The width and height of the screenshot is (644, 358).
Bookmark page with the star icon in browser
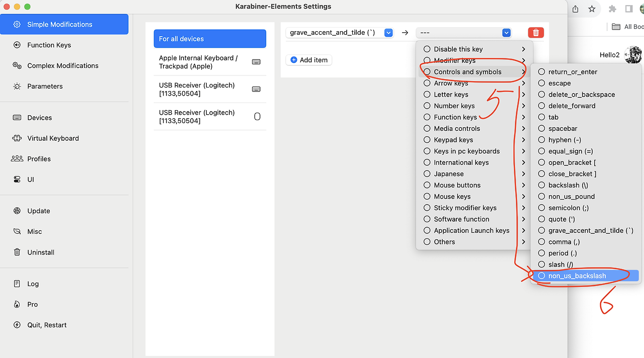coord(592,9)
